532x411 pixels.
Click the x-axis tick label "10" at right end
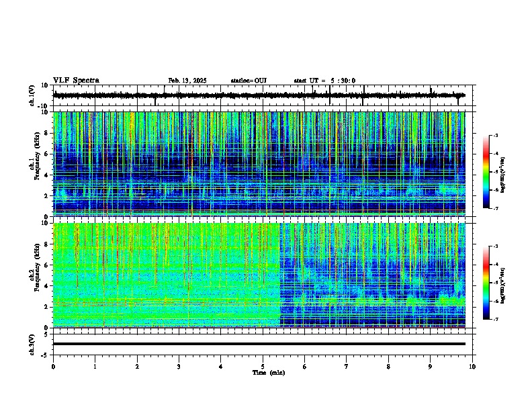472,367
